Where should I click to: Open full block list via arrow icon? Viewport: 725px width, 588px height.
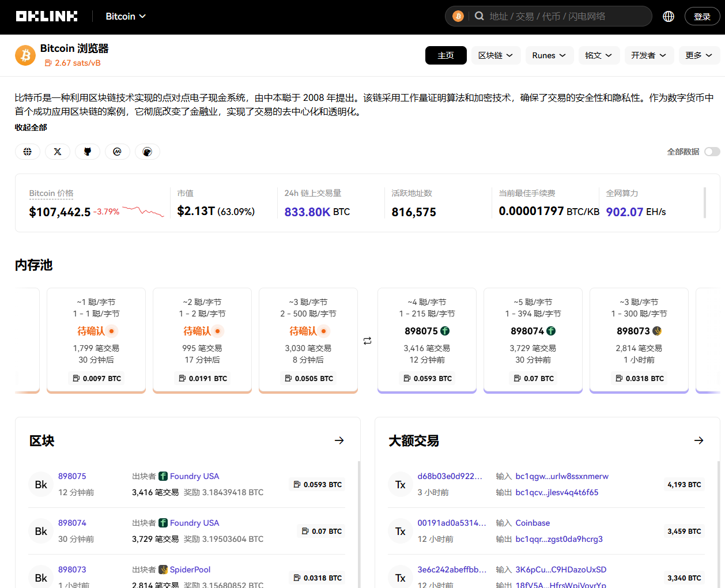339,440
